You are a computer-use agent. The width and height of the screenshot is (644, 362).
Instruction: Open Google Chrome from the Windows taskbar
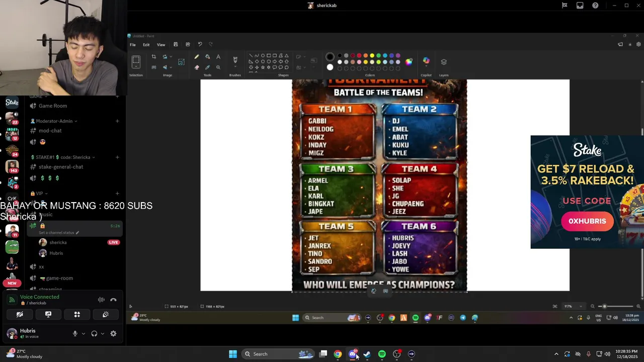[338, 354]
